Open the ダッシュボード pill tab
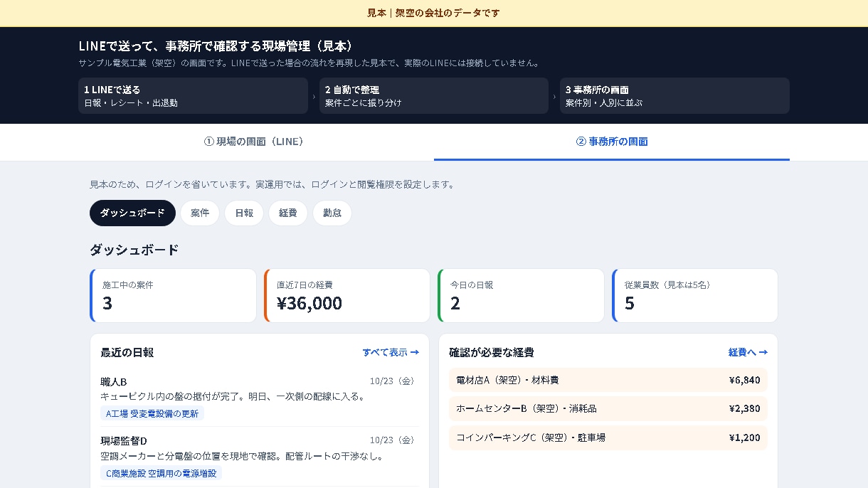 132,213
